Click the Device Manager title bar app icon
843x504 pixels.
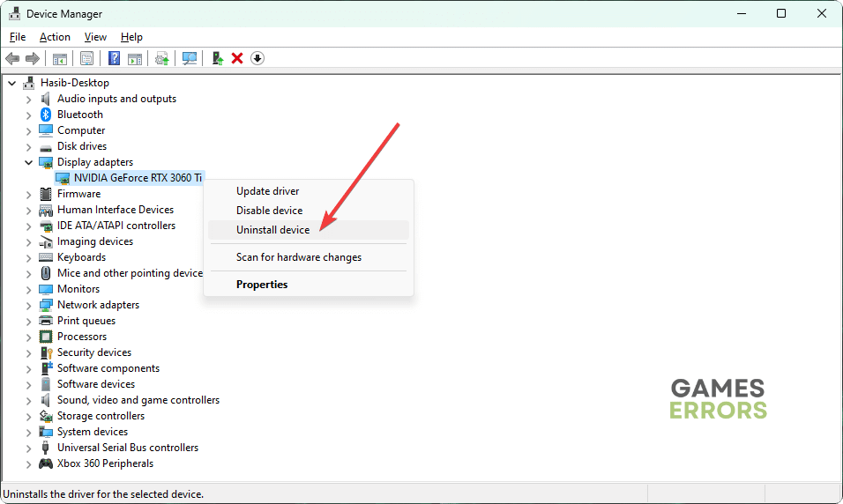pyautogui.click(x=14, y=13)
